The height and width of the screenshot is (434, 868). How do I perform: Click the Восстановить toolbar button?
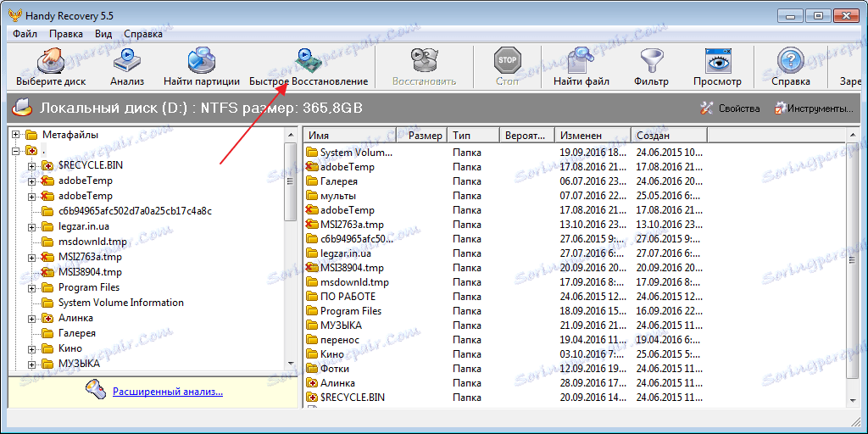424,67
